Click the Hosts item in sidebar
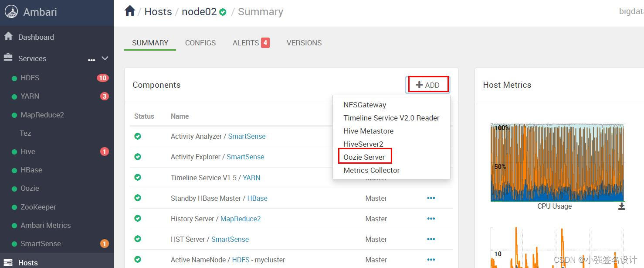The width and height of the screenshot is (644, 268). [x=28, y=263]
